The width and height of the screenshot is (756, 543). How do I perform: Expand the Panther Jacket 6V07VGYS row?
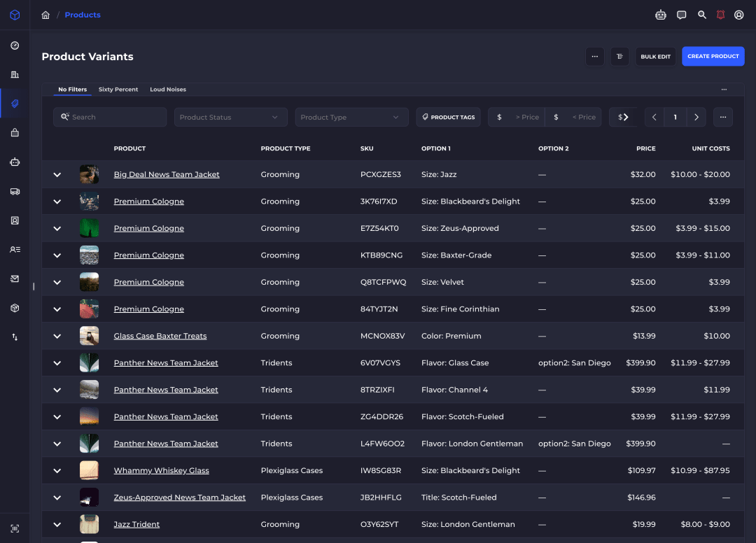coord(57,362)
